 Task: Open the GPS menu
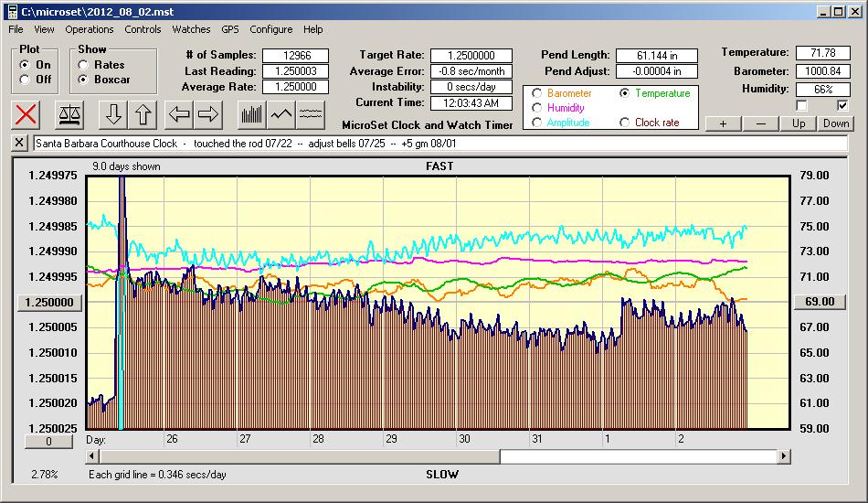click(x=229, y=29)
